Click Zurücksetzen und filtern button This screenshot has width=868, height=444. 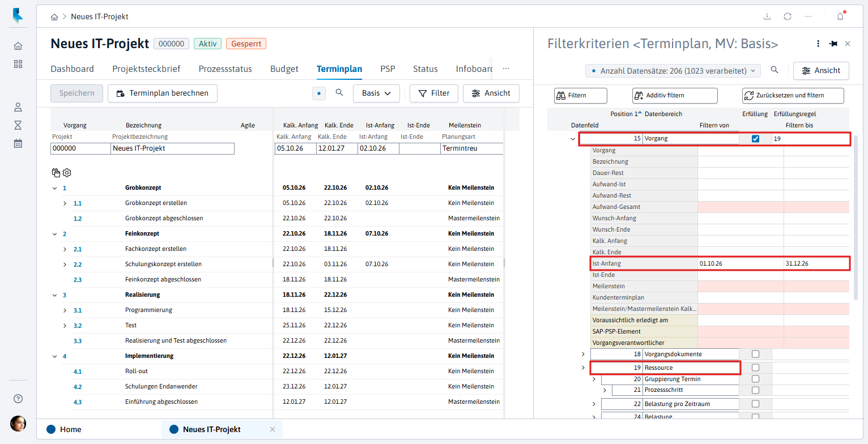coord(793,95)
